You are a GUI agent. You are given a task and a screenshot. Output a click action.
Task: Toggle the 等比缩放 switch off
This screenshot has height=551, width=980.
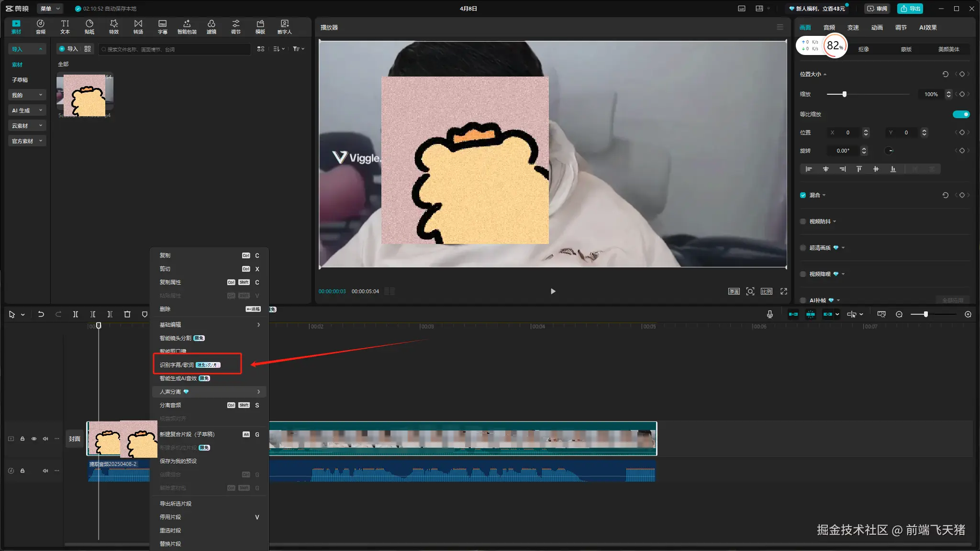[x=960, y=114]
